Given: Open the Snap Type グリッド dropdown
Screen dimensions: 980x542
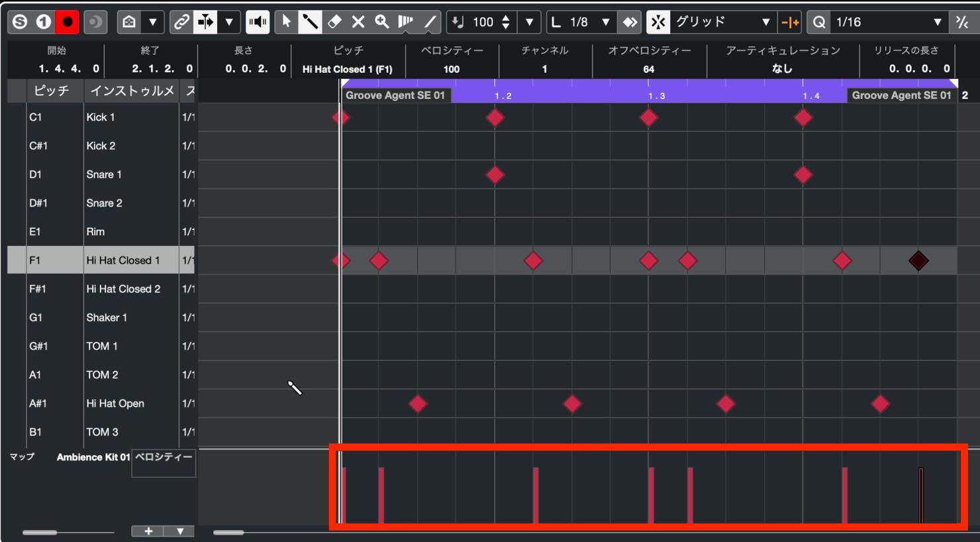Looking at the screenshot, I should click(x=722, y=22).
